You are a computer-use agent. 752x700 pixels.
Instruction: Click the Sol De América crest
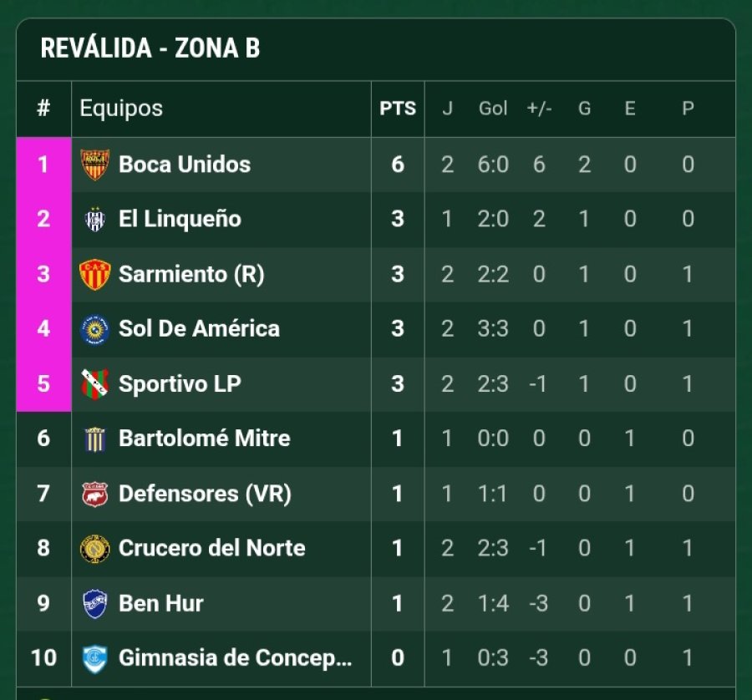(x=94, y=329)
